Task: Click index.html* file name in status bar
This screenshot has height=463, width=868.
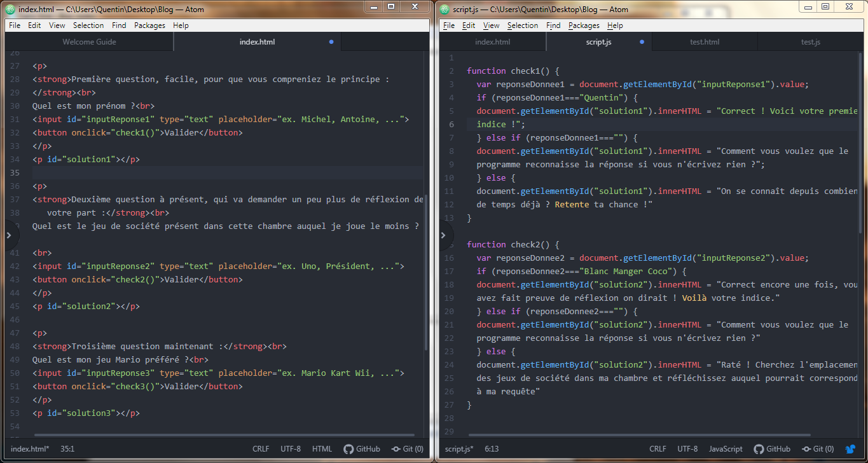Action: click(x=30, y=448)
